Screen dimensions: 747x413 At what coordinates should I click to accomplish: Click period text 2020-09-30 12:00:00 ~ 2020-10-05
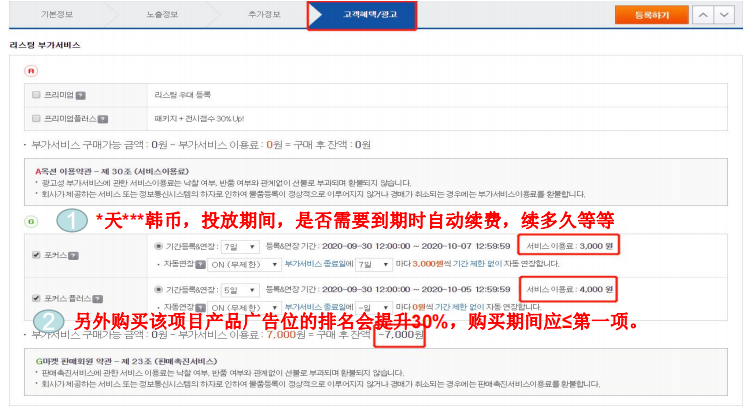click(416, 289)
